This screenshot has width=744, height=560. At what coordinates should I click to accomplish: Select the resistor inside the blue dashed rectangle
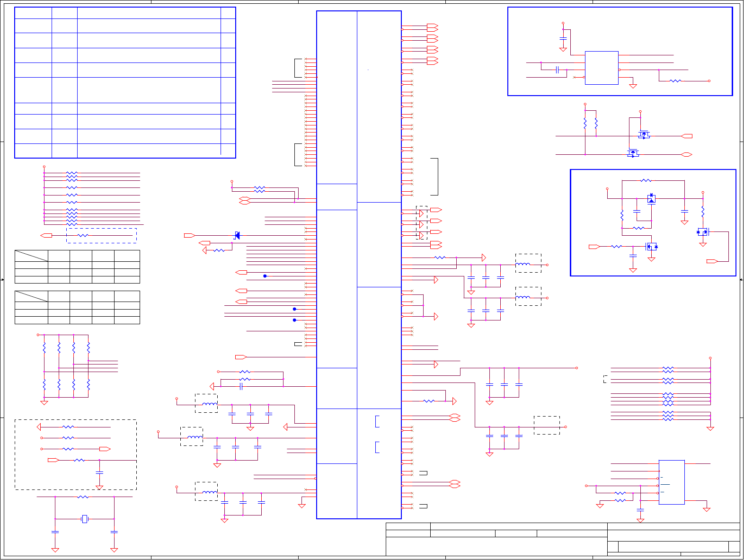(83, 235)
